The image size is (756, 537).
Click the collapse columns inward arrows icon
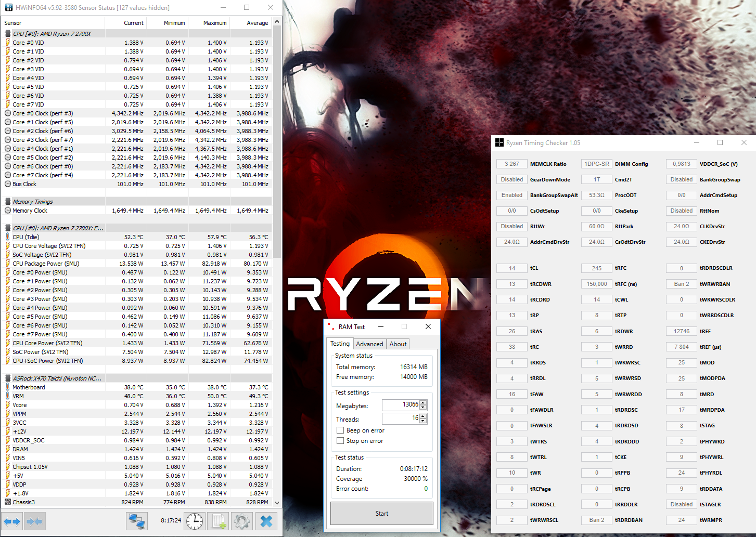pos(34,521)
